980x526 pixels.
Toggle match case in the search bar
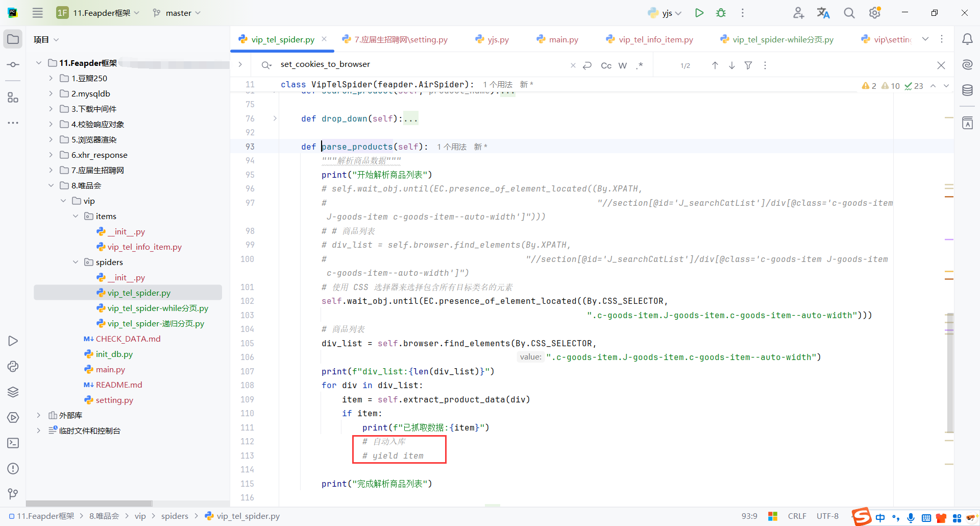pyautogui.click(x=605, y=65)
